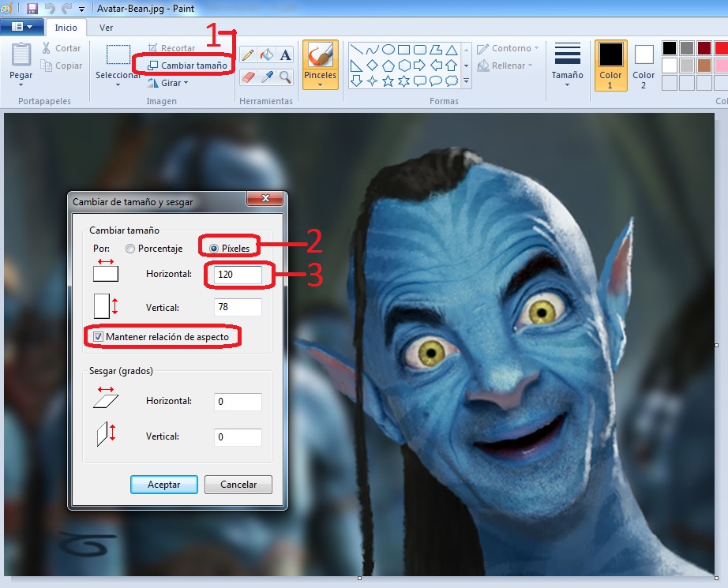The width and height of the screenshot is (728, 588).
Task: Close the Cambiar de tamaño dialog
Action: tap(265, 198)
